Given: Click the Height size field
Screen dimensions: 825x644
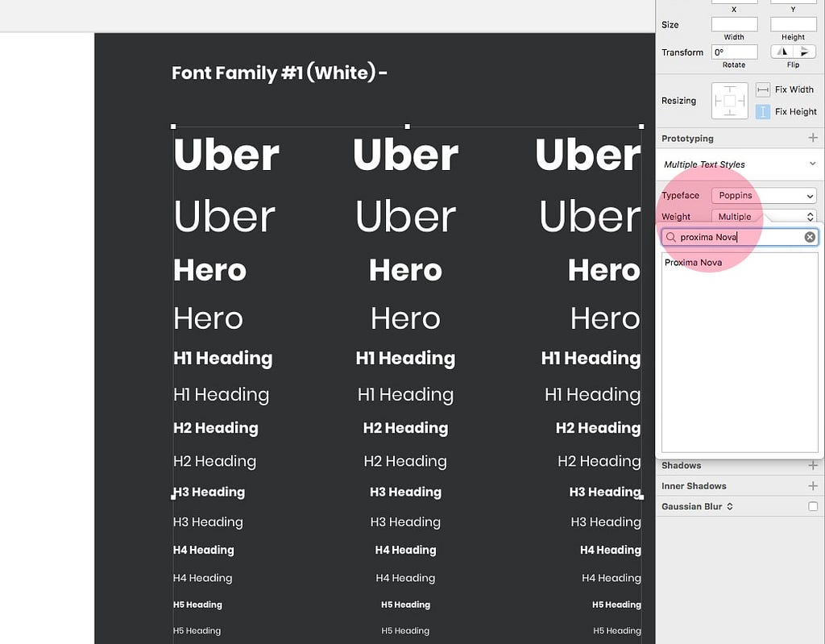Looking at the screenshot, I should (794, 24).
